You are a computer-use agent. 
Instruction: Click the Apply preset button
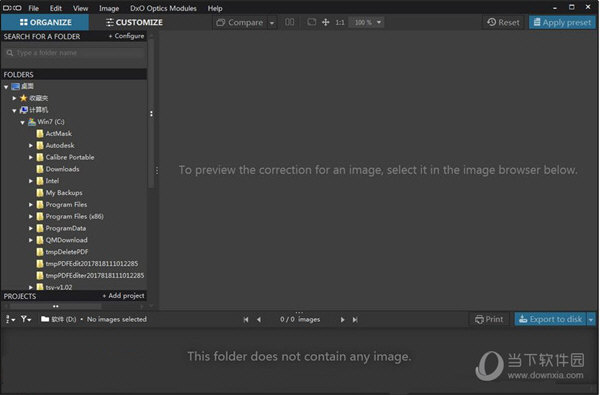point(562,23)
